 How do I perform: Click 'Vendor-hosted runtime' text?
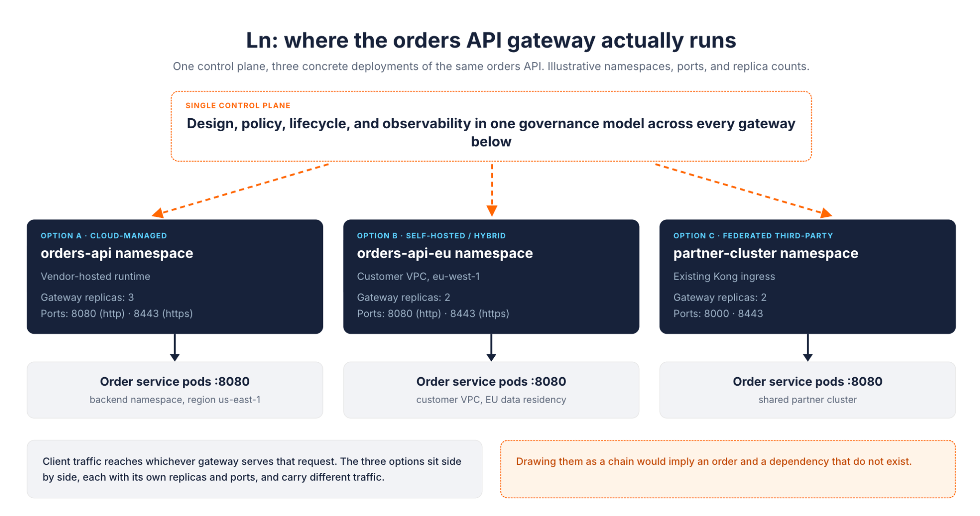(x=95, y=276)
